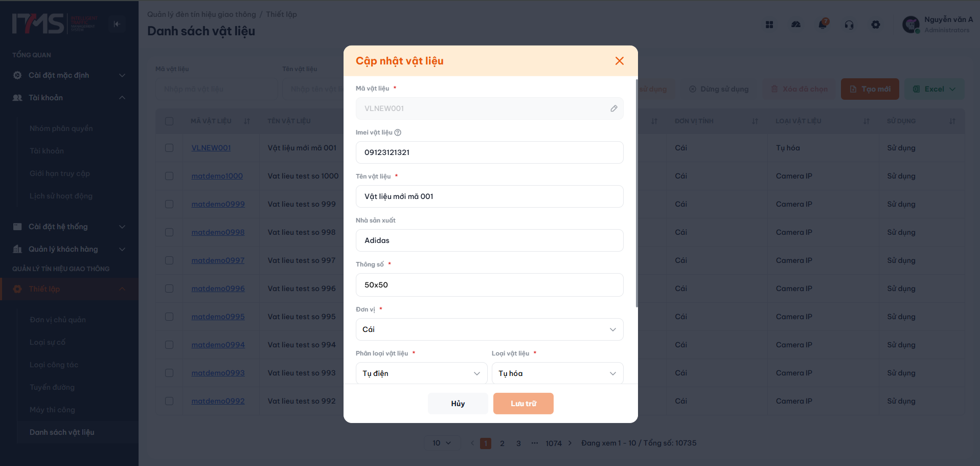Open the apps grid icon in header

pyautogui.click(x=769, y=25)
